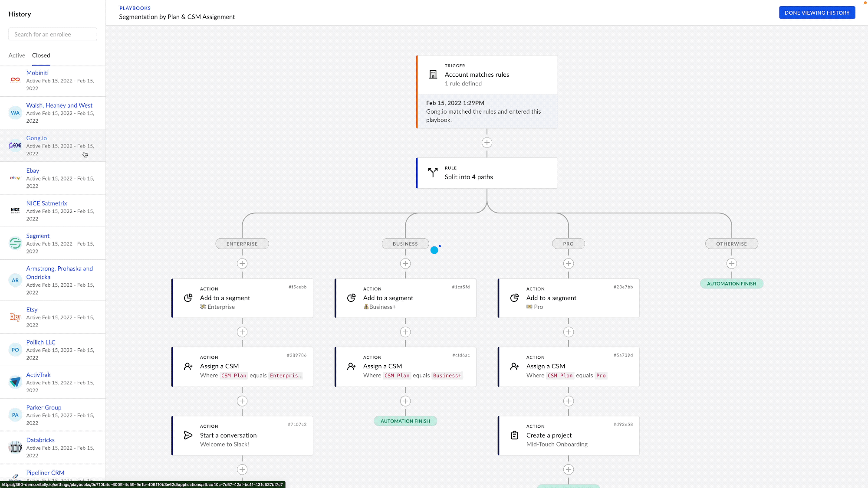The image size is (868, 488).
Task: Click the plus button below the Pro segment card
Action: pos(569,332)
